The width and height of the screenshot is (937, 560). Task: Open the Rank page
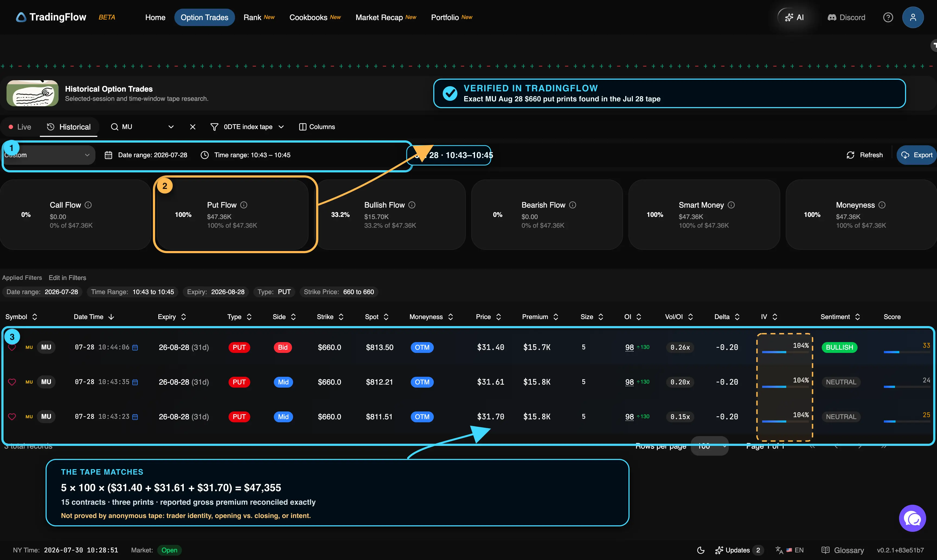tap(259, 17)
